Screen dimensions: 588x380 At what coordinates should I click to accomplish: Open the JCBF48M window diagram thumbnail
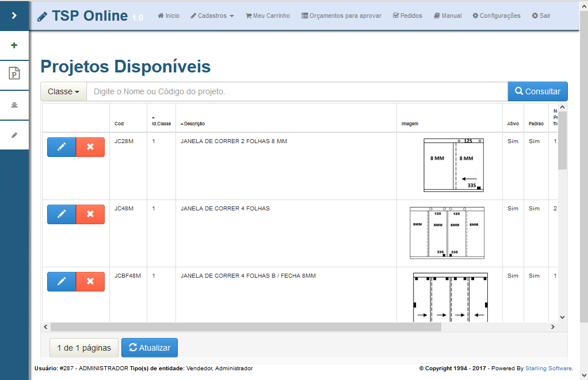[x=450, y=297]
